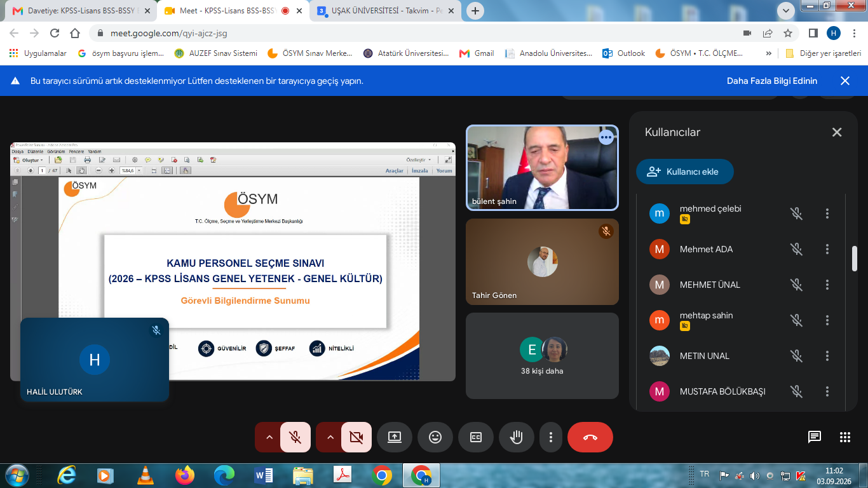868x488 pixels.
Task: Toggle the microphone mute button in Meet
Action: coord(295,437)
